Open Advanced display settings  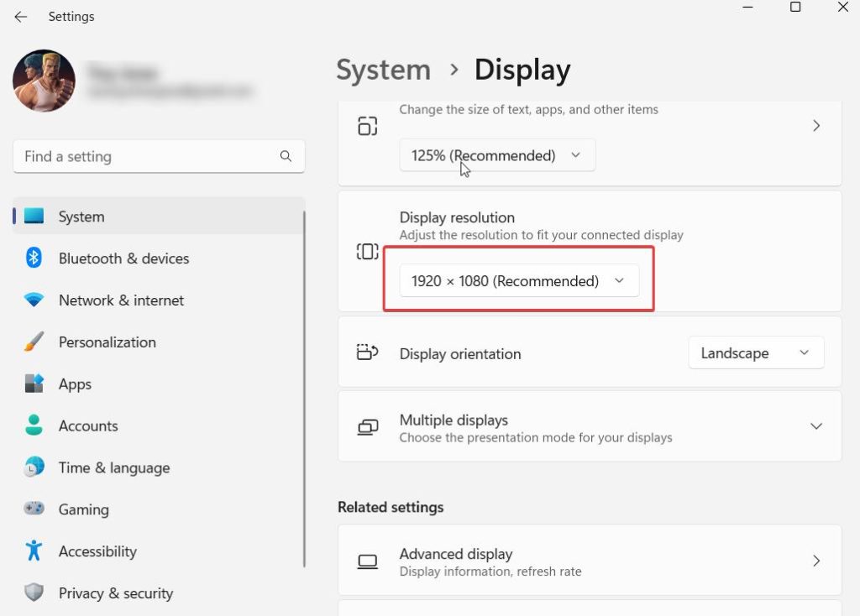[589, 561]
